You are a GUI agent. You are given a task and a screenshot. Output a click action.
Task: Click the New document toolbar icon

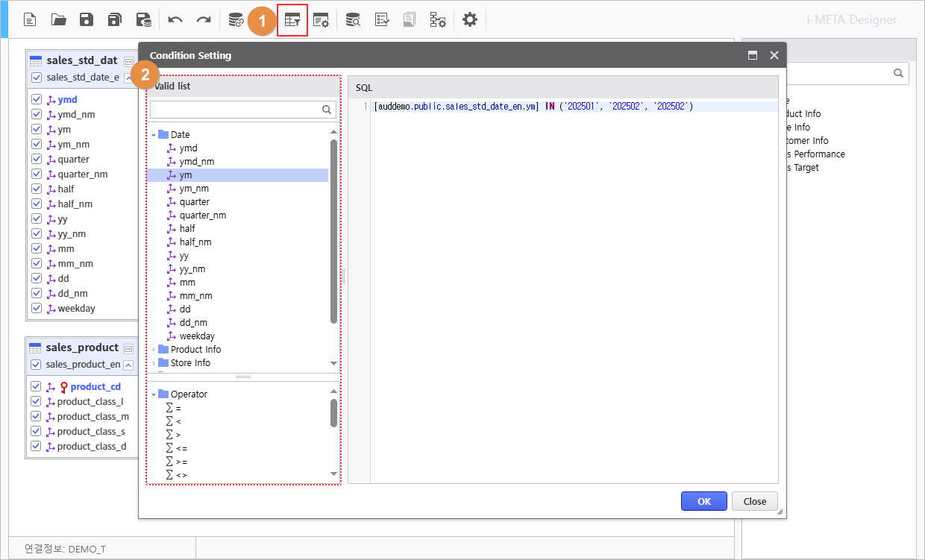point(30,20)
